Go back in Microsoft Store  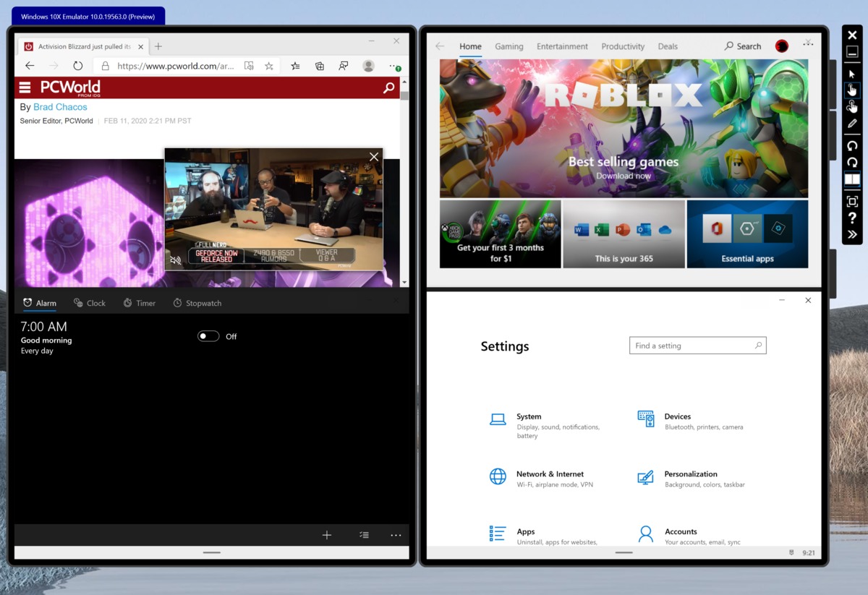[439, 46]
